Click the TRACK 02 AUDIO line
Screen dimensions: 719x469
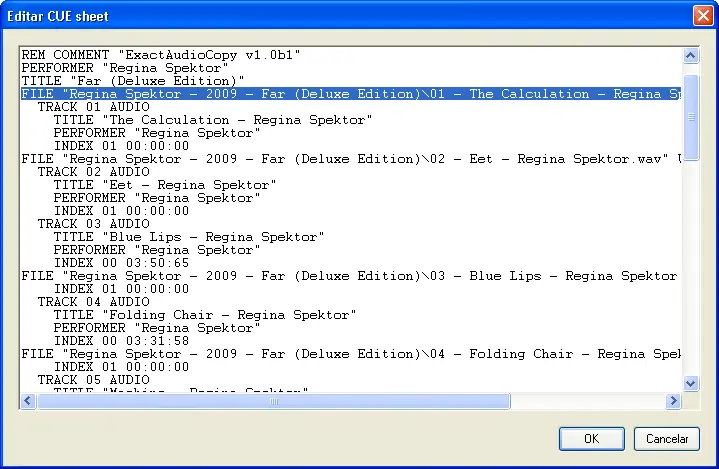coord(94,172)
